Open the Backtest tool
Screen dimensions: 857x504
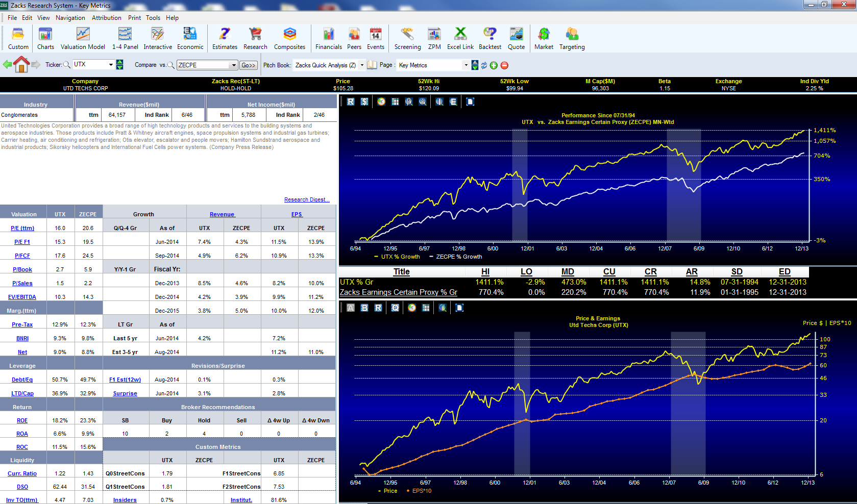pos(489,38)
